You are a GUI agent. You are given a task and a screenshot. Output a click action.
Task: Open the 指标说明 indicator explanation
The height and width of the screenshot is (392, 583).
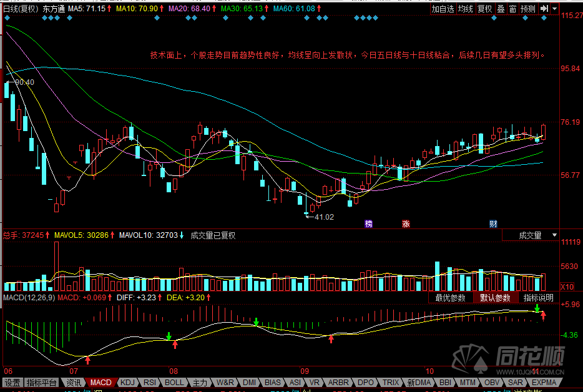539,298
